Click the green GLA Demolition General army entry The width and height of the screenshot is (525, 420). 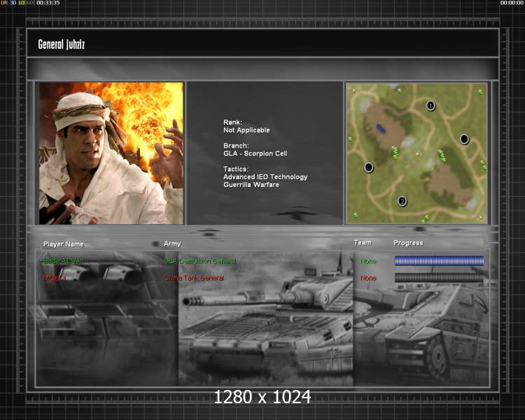point(200,261)
